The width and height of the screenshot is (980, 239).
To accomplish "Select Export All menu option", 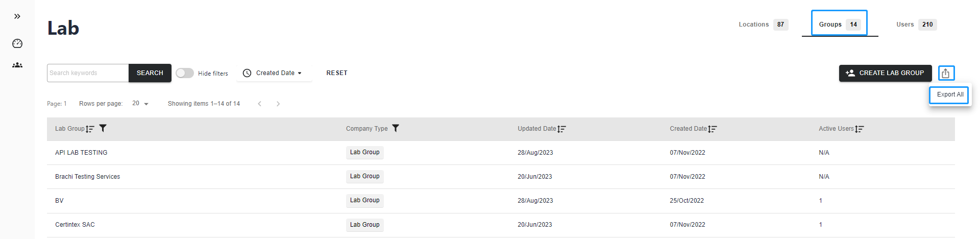I will click(949, 94).
